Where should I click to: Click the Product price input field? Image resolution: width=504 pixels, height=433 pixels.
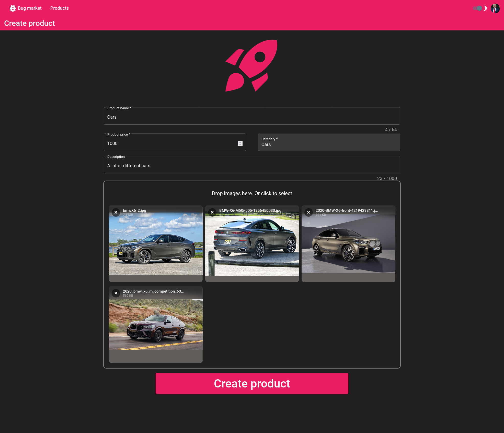coord(171,143)
